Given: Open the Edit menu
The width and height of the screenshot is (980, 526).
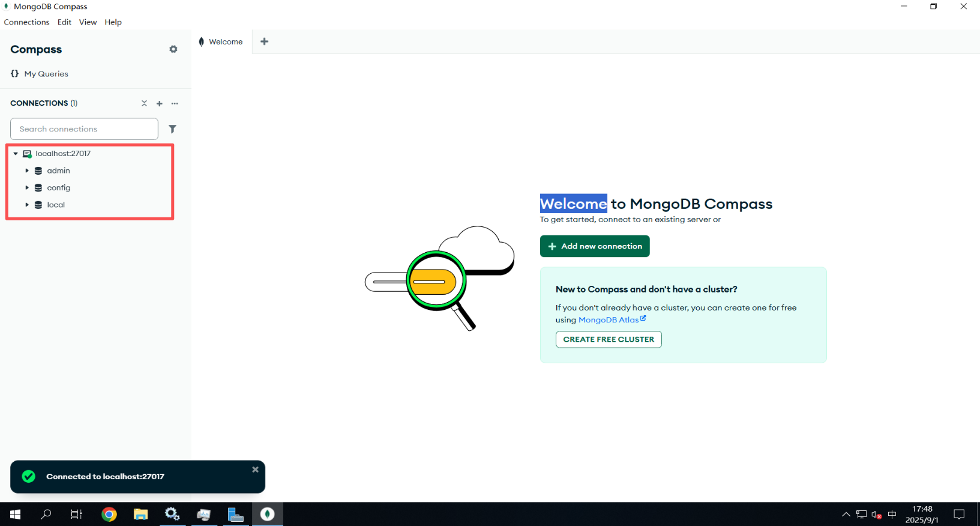Looking at the screenshot, I should [x=64, y=22].
